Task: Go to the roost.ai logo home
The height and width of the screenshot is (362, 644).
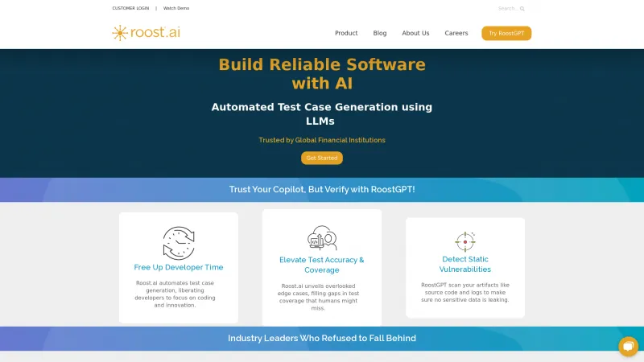Action: [147, 33]
